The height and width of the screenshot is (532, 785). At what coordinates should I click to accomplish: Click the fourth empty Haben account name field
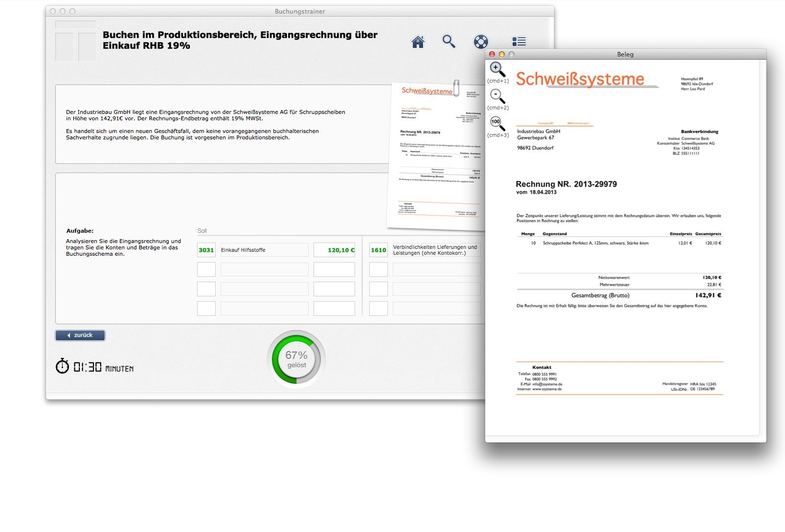[436, 309]
